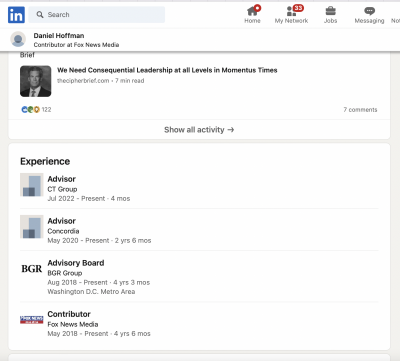Click the CT Group company logo
This screenshot has height=361, width=400.
pyautogui.click(x=32, y=185)
